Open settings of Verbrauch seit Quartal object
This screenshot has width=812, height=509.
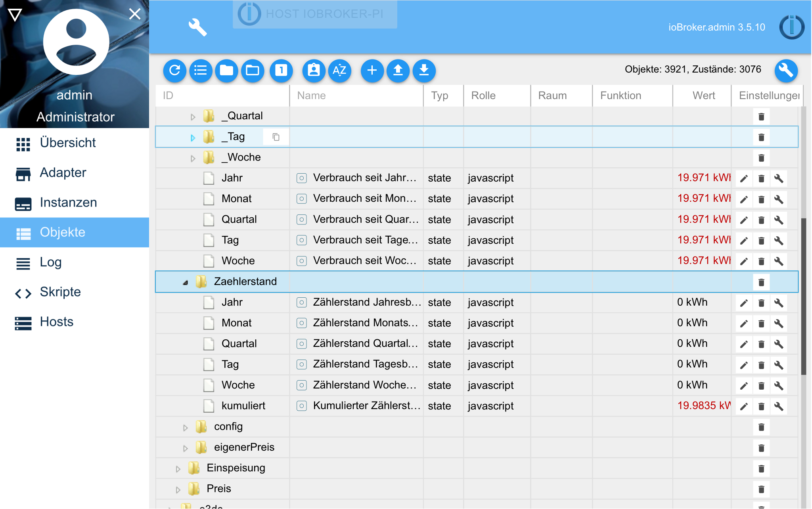(779, 220)
